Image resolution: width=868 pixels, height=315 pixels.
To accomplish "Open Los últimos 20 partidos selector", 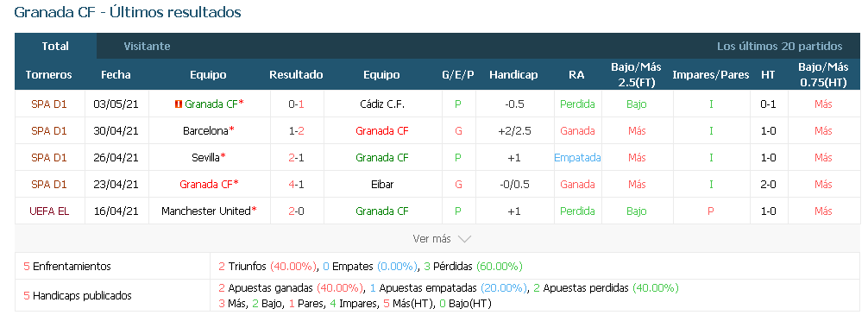I will coord(779,47).
